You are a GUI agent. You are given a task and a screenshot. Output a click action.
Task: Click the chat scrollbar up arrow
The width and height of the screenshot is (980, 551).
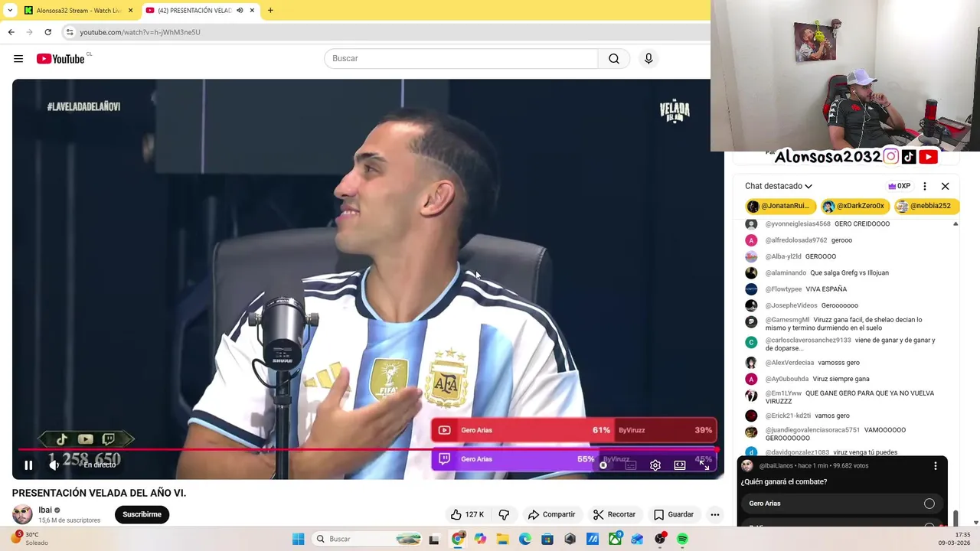tap(955, 223)
